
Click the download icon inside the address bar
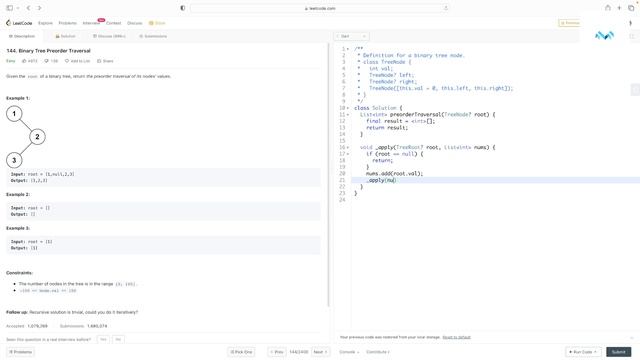[x=445, y=8]
